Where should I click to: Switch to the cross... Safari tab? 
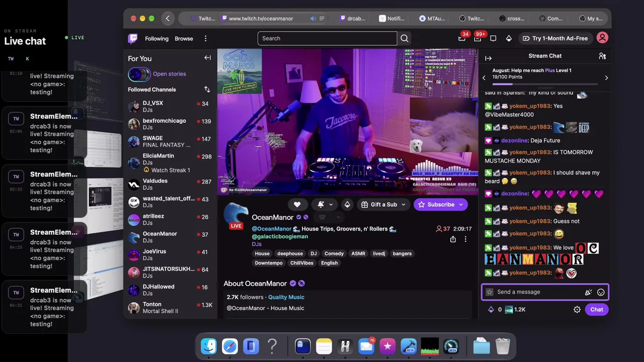[x=511, y=19]
